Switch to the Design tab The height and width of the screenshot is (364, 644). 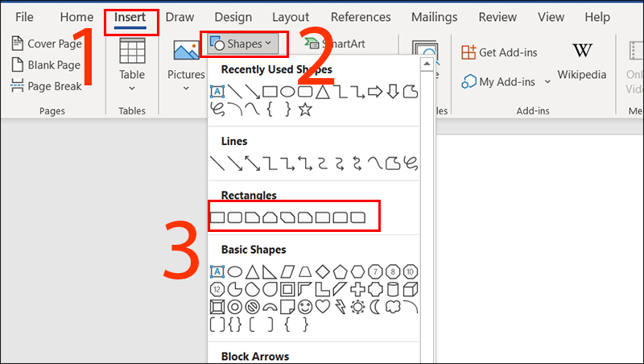[x=233, y=17]
